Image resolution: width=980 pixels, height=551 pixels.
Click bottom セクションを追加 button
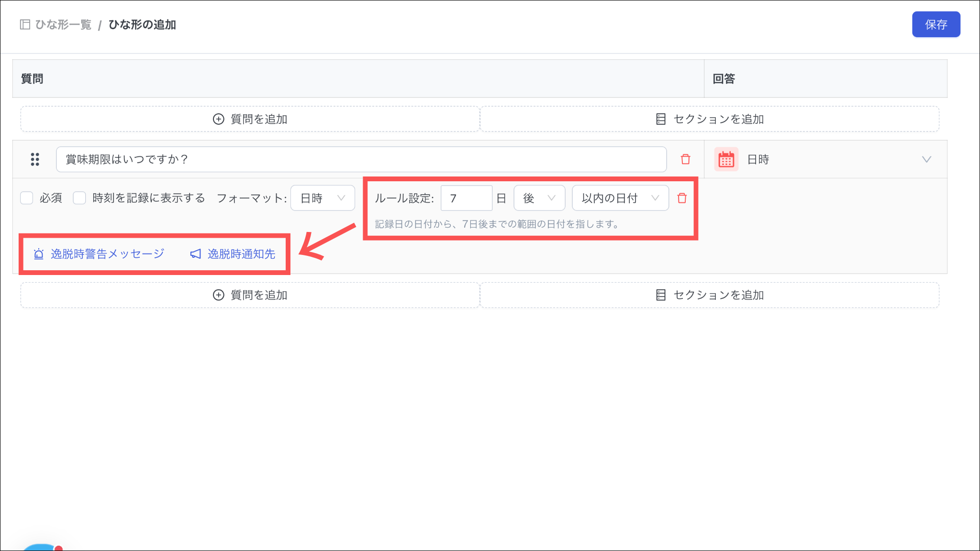(x=710, y=295)
